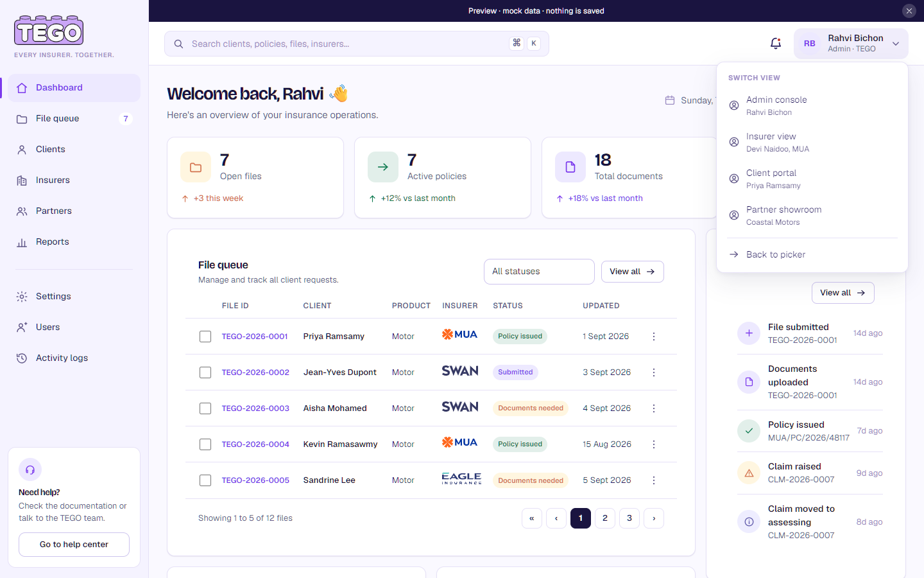Open row actions for TEGO-2026-0003

(654, 408)
